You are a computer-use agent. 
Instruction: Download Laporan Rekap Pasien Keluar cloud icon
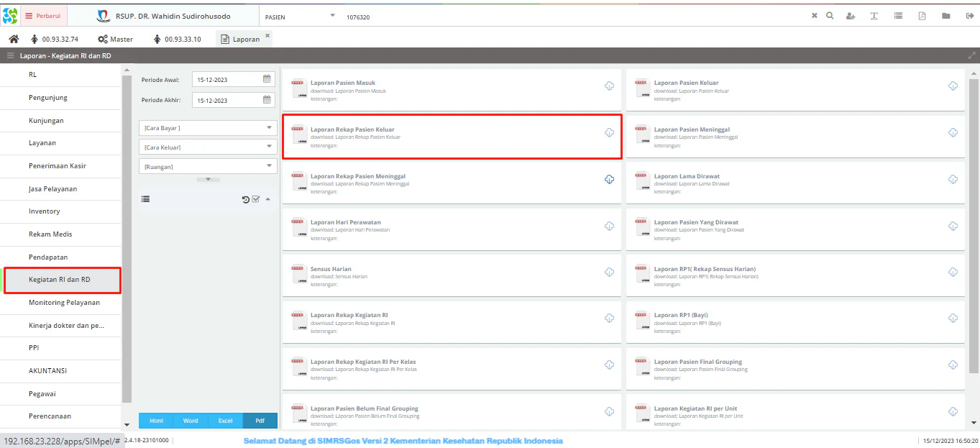pos(610,132)
